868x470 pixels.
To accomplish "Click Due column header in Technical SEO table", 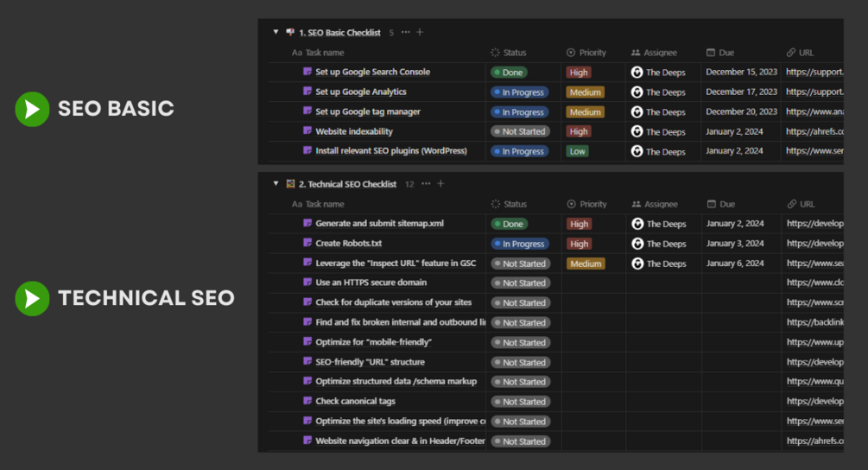I will pyautogui.click(x=726, y=205).
